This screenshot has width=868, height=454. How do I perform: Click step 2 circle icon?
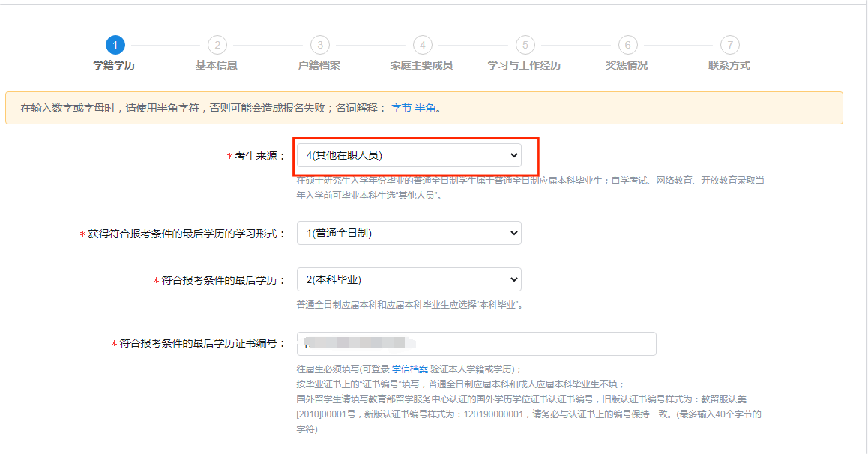(x=217, y=45)
